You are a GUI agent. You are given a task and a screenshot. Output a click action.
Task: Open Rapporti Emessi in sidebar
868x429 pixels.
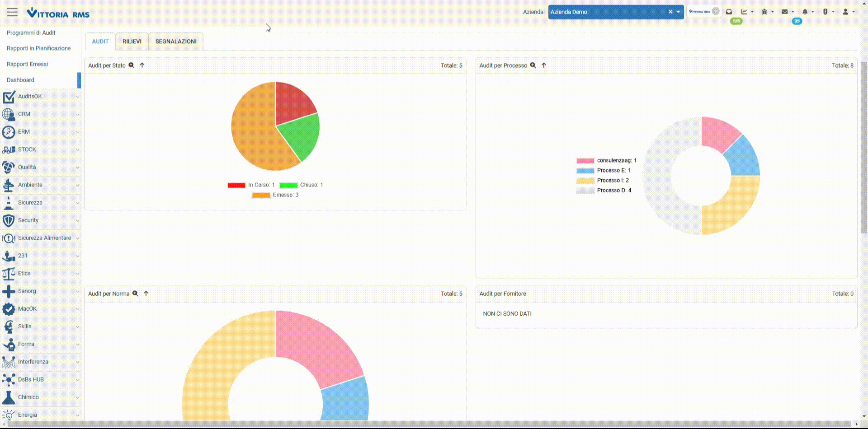click(28, 64)
